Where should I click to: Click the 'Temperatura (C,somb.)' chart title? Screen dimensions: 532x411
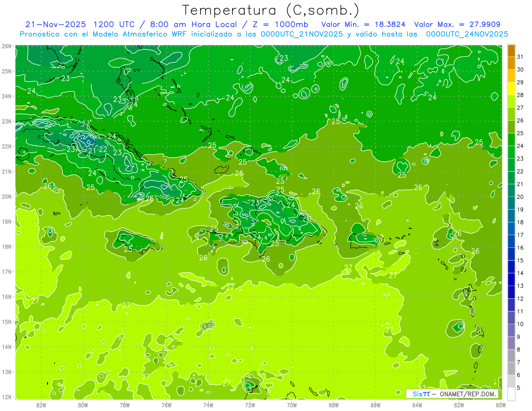[x=271, y=10]
